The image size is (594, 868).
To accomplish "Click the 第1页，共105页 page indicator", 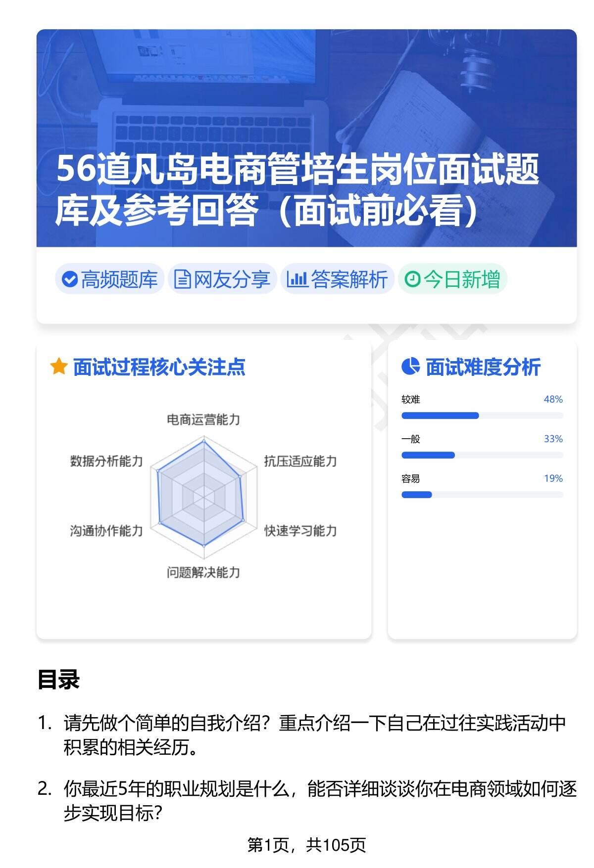I will 306,845.
